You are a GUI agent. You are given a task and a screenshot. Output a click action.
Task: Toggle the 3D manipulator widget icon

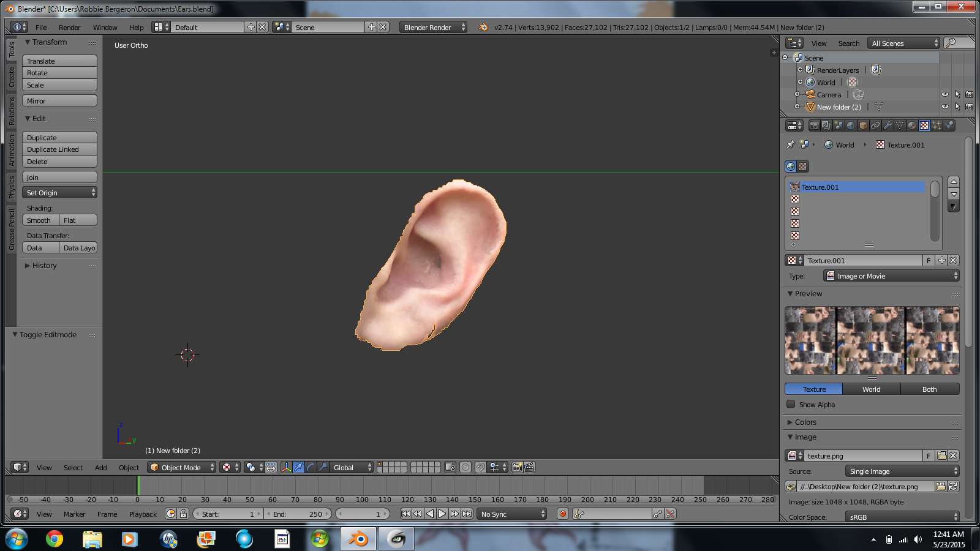[x=286, y=467]
